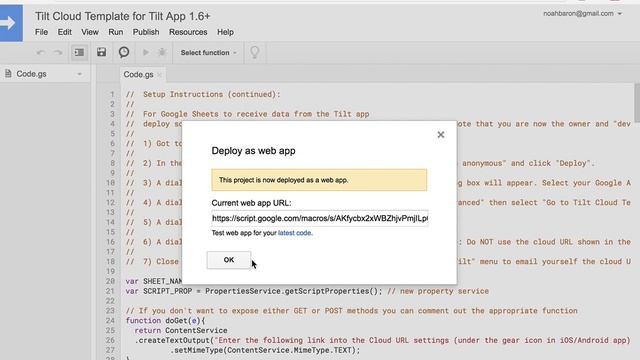
Task: Open the latest code link
Action: tap(295, 233)
